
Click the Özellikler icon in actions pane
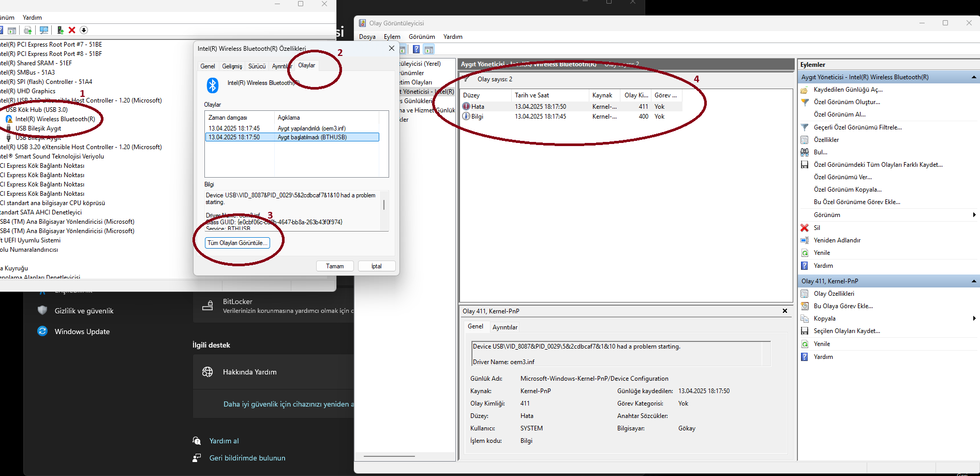(x=805, y=140)
